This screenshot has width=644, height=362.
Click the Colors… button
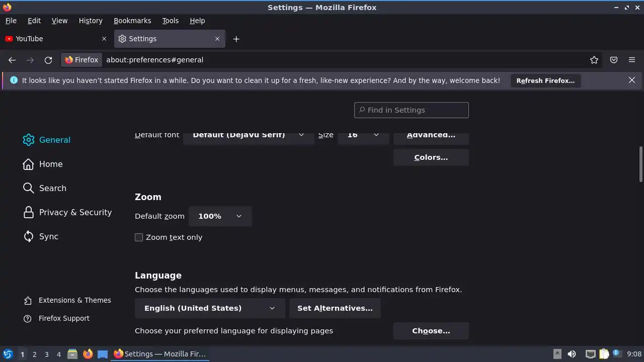[431, 157]
